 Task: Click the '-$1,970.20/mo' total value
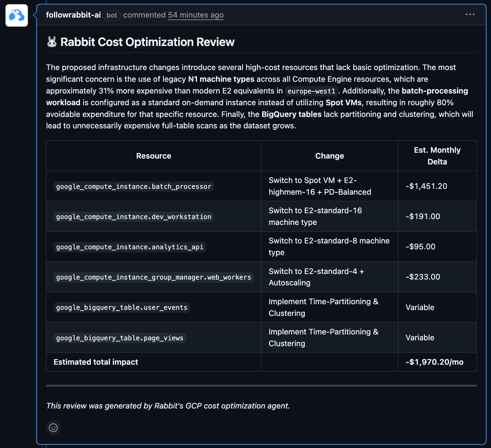tap(434, 362)
